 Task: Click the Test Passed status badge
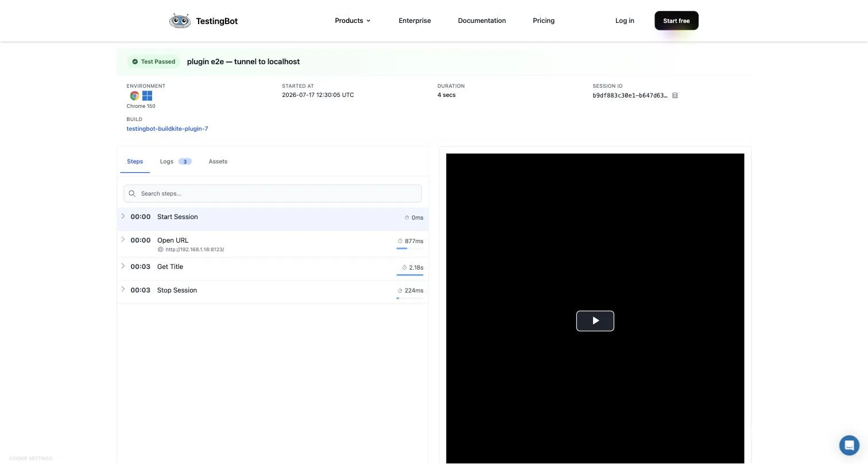click(153, 61)
